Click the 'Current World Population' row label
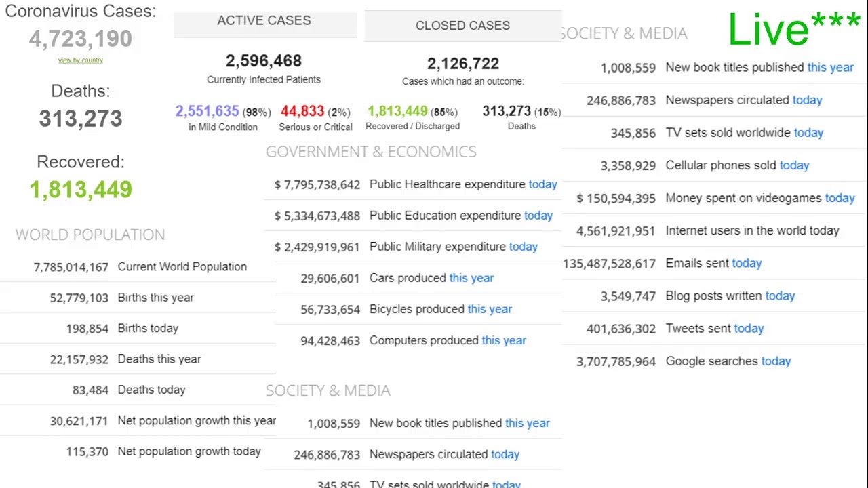Screen dimensions: 868x488 point(182,266)
